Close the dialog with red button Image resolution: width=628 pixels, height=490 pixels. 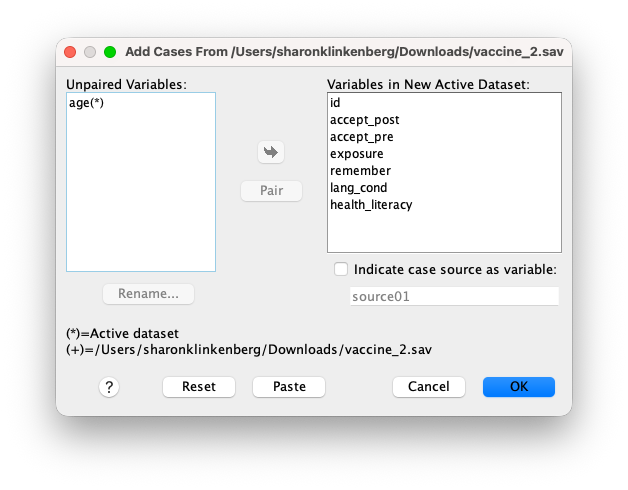[x=70, y=52]
